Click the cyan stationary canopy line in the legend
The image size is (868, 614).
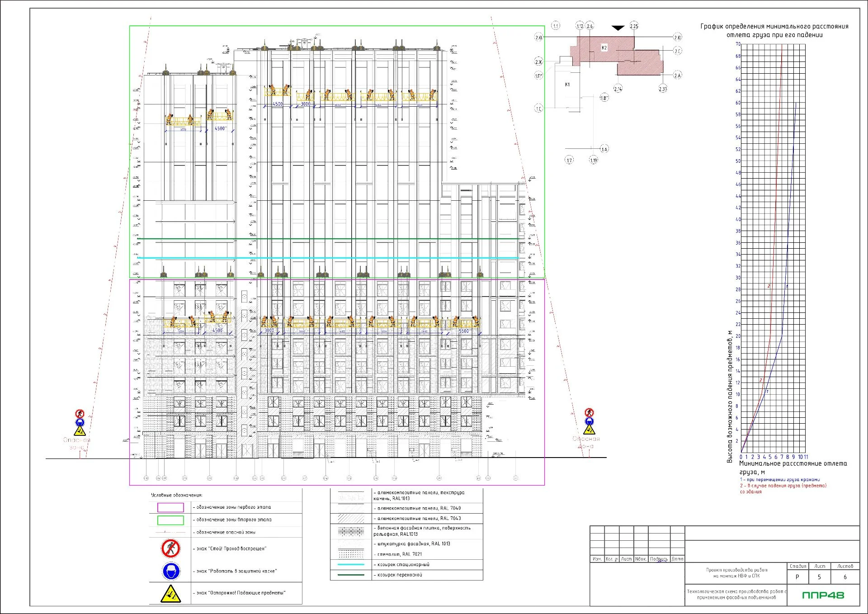pos(351,565)
